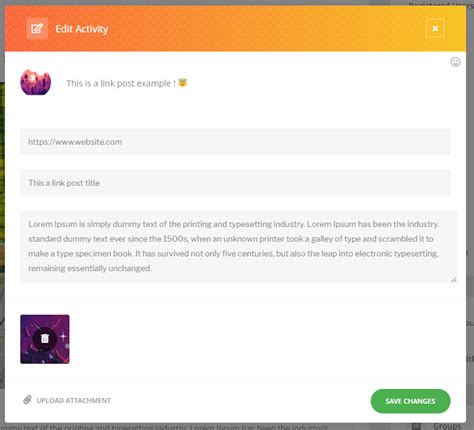Screen dimensions: 474x430
Task: Delete attachment using the trash icon
Action: (x=45, y=339)
